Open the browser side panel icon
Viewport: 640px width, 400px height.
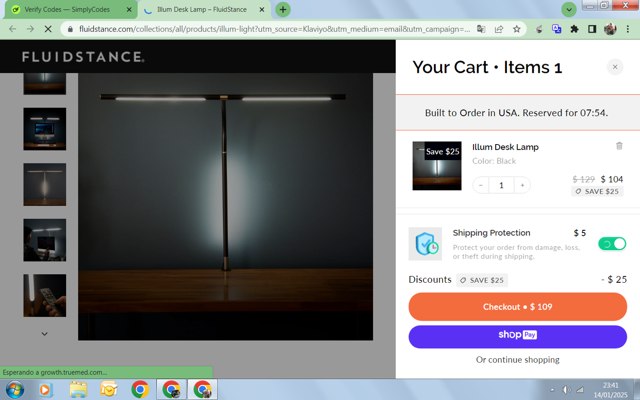pyautogui.click(x=592, y=29)
